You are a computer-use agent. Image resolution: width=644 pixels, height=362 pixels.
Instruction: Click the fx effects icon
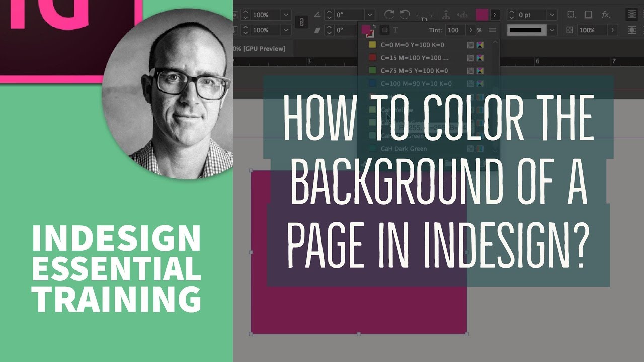pyautogui.click(x=606, y=15)
